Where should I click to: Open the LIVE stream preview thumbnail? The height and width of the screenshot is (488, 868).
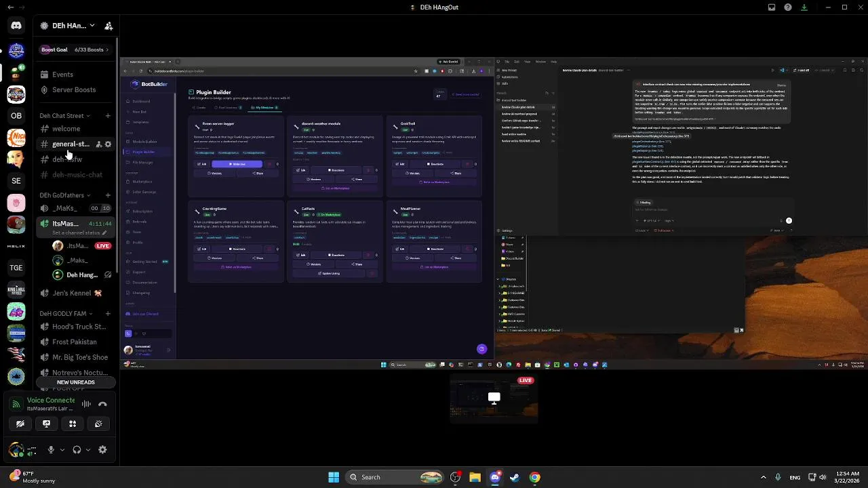click(x=494, y=398)
